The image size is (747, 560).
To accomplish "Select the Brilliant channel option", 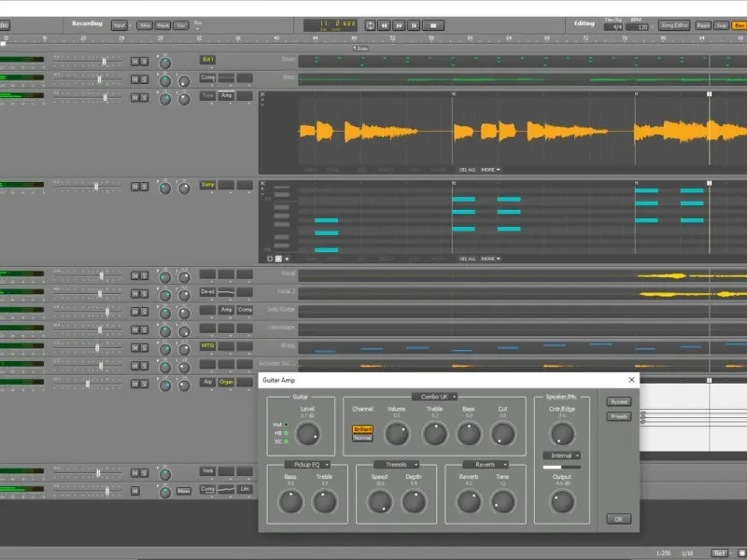I will point(361,428).
